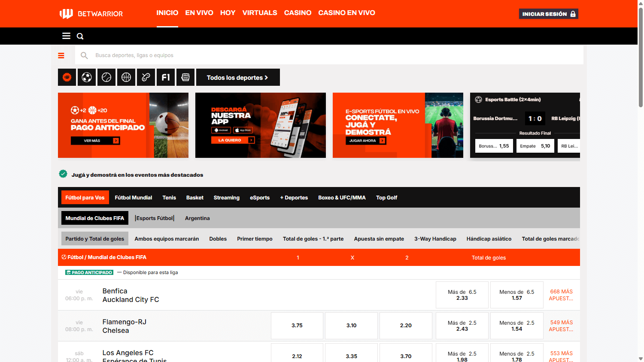Open the Basket sport icon

tap(126, 77)
